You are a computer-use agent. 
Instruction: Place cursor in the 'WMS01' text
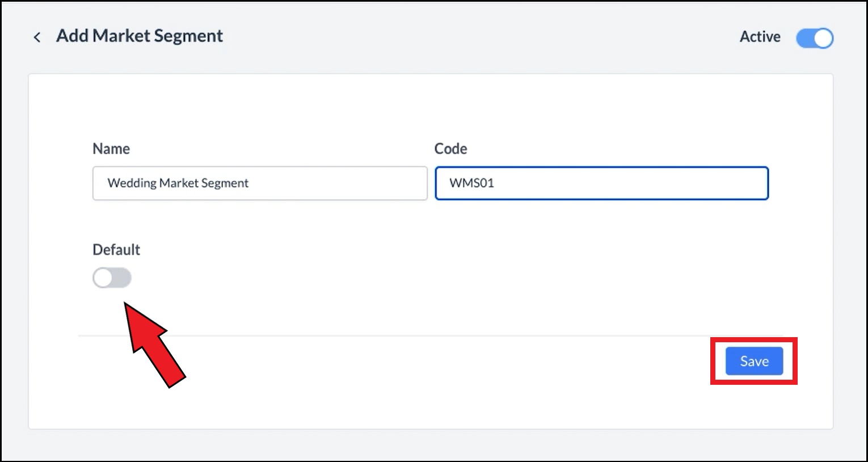pos(471,183)
